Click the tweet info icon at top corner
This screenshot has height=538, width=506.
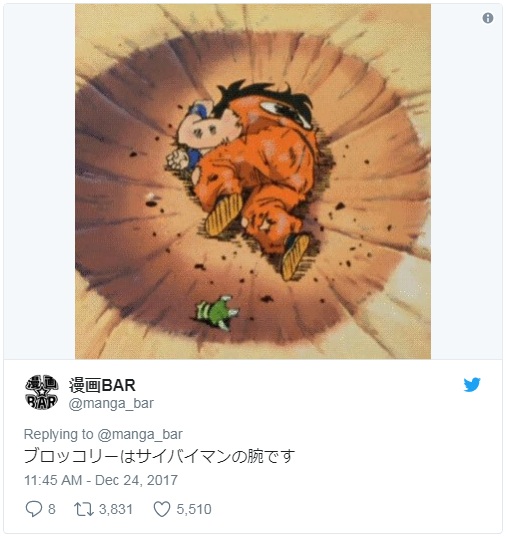click(487, 18)
